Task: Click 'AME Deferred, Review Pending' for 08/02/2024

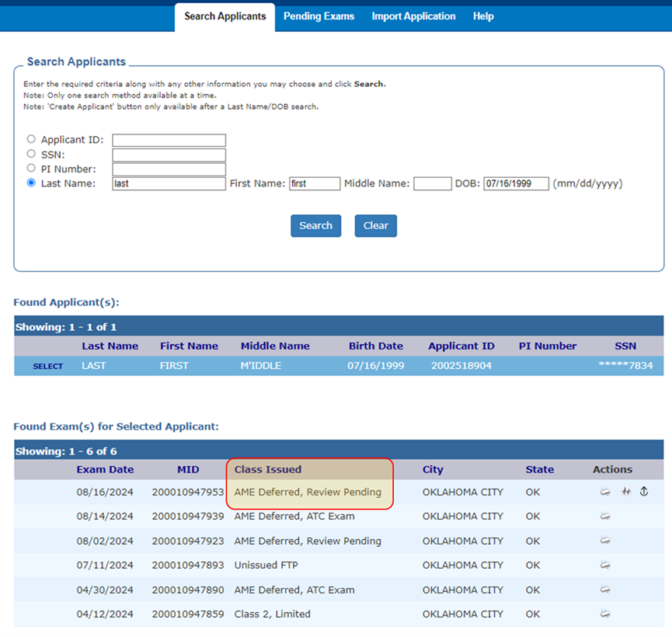Action: click(x=308, y=541)
